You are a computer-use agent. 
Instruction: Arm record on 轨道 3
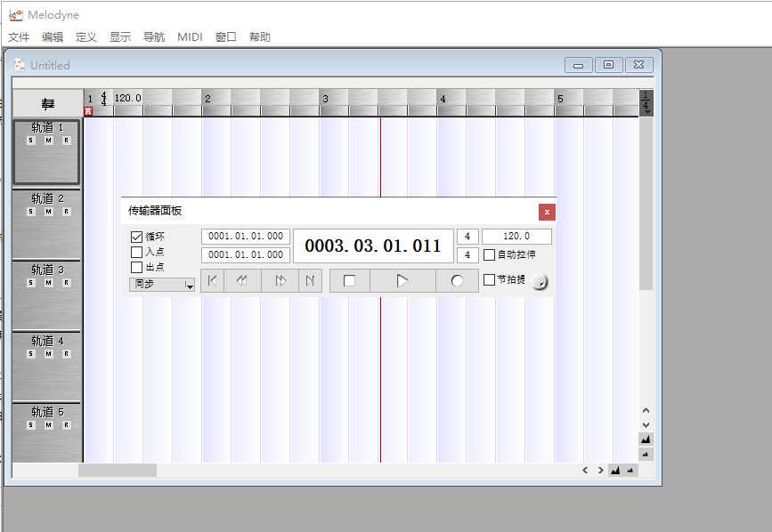67,283
